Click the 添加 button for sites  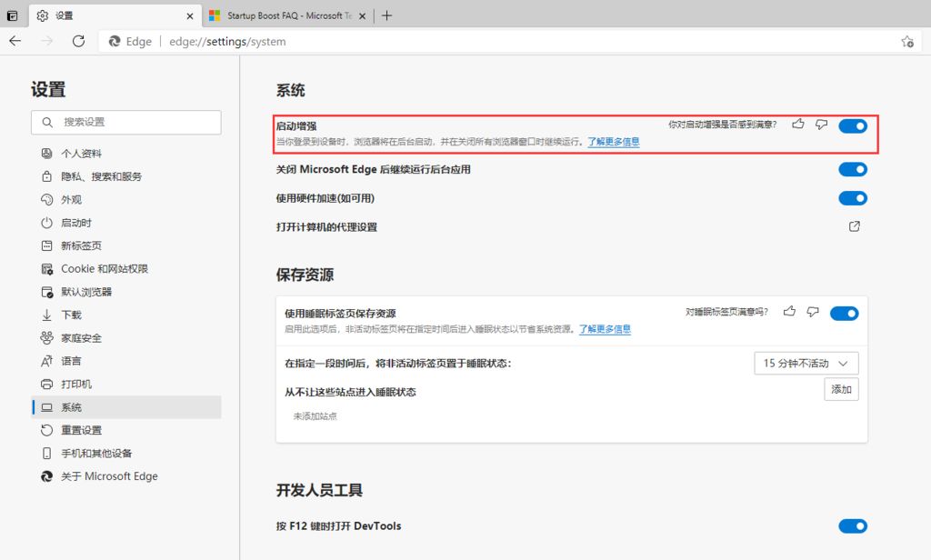click(841, 389)
